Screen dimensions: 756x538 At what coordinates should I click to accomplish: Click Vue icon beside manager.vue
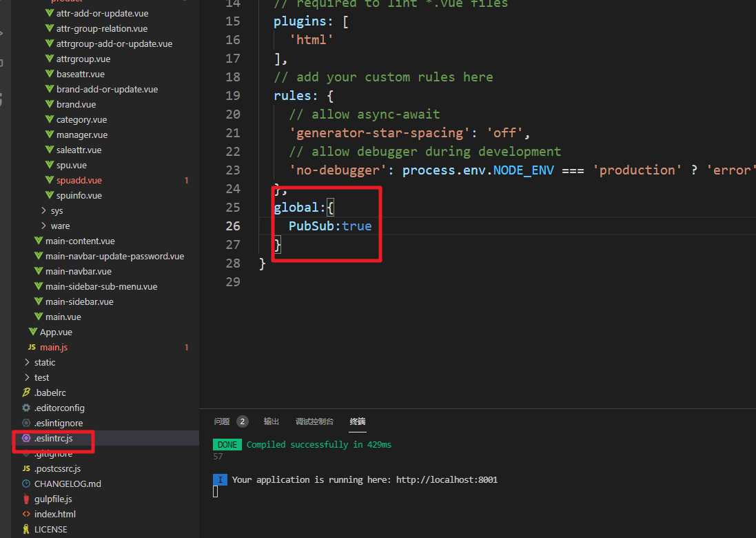[x=49, y=134]
